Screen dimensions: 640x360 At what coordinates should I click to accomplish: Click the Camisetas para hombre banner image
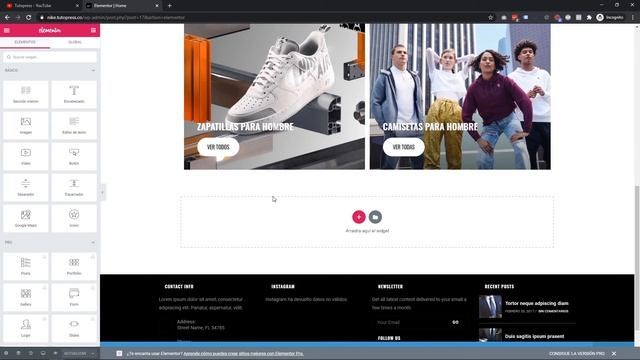point(460,96)
